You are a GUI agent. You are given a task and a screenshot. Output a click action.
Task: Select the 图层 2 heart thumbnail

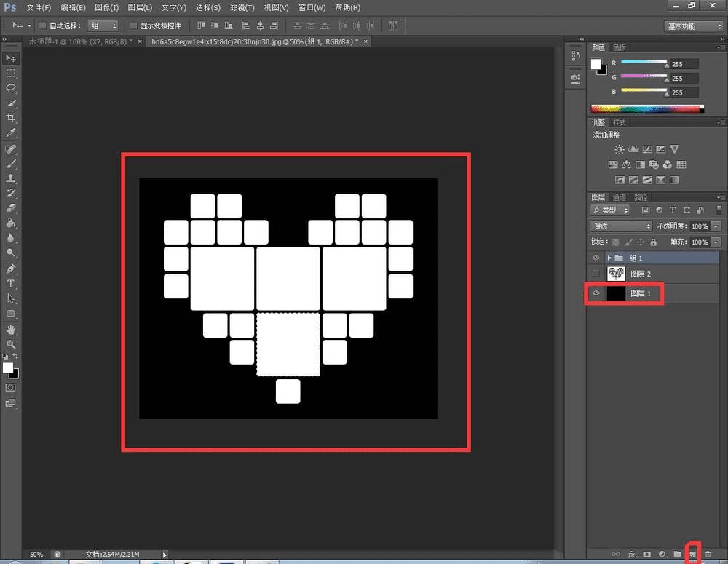tap(616, 274)
